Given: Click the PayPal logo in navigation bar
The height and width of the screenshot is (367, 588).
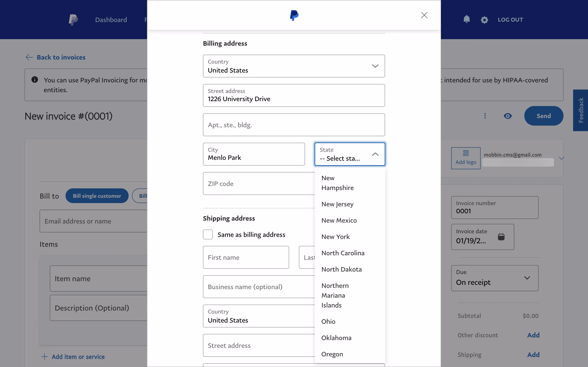Looking at the screenshot, I should (x=73, y=20).
